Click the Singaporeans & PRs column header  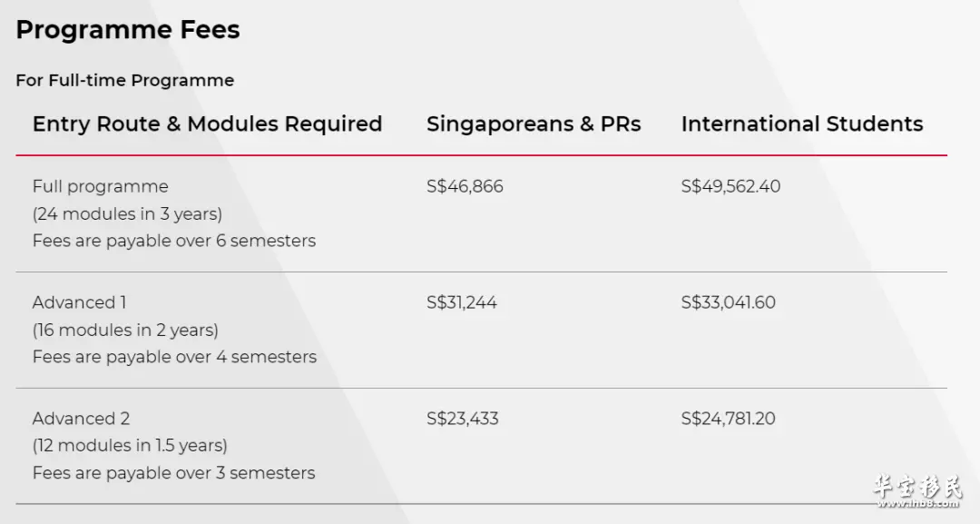(534, 124)
